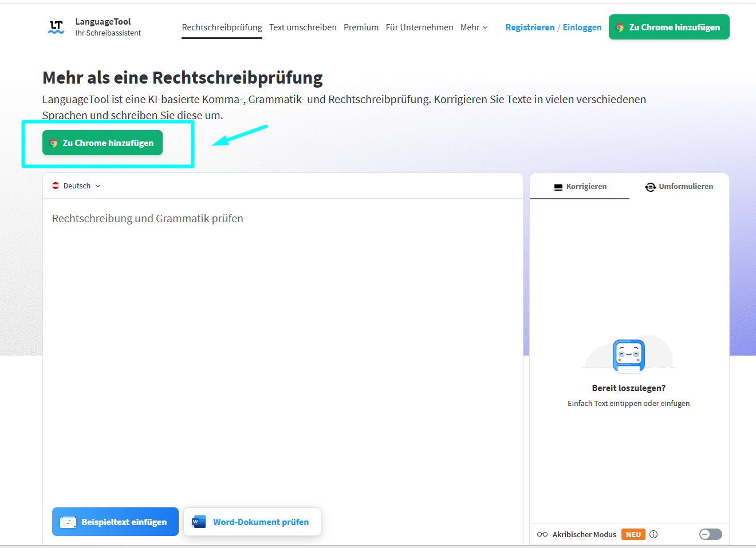756x548 pixels.
Task: Click the LanguageTool logo icon
Action: 56,27
